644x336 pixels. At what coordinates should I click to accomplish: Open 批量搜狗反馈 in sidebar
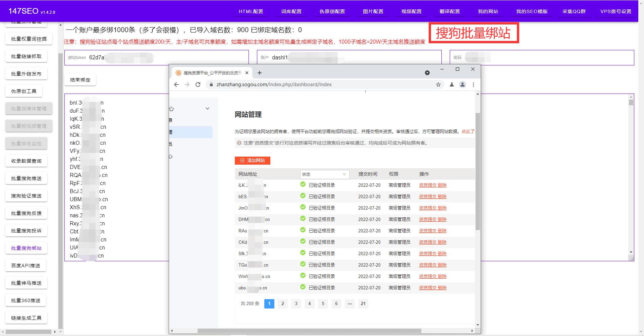[26, 213]
